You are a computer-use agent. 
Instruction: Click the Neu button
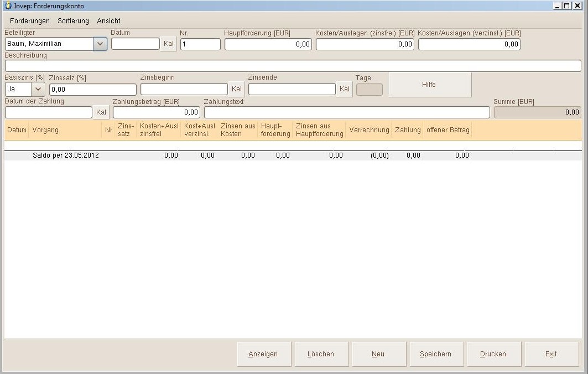(x=378, y=354)
